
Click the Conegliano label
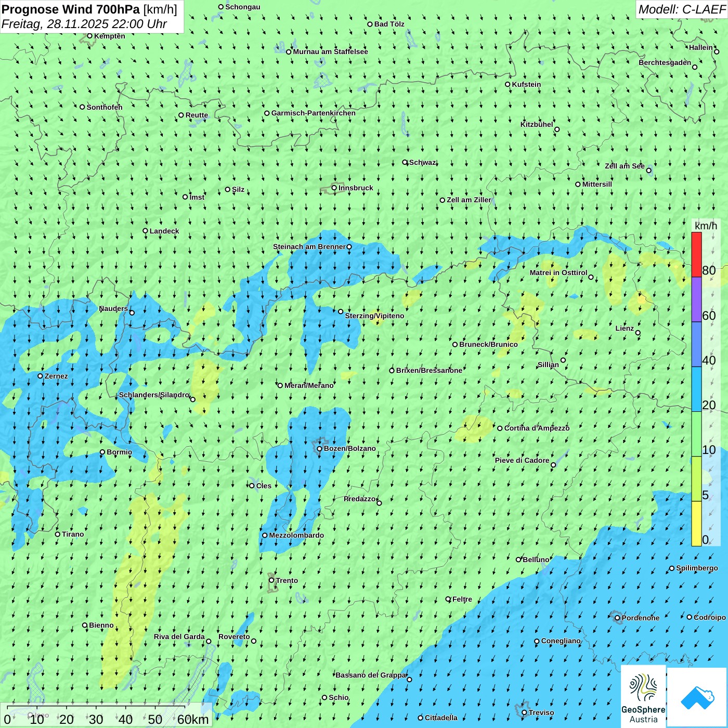pos(561,641)
